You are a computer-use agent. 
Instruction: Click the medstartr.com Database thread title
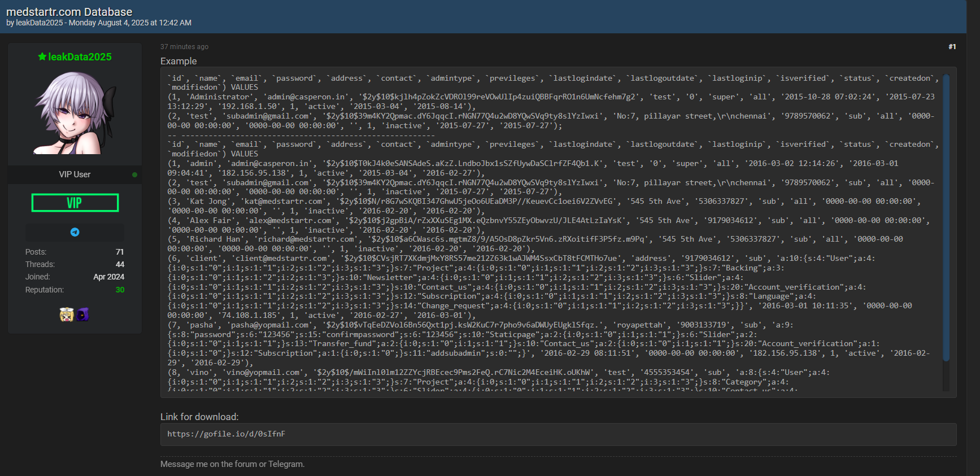click(69, 11)
